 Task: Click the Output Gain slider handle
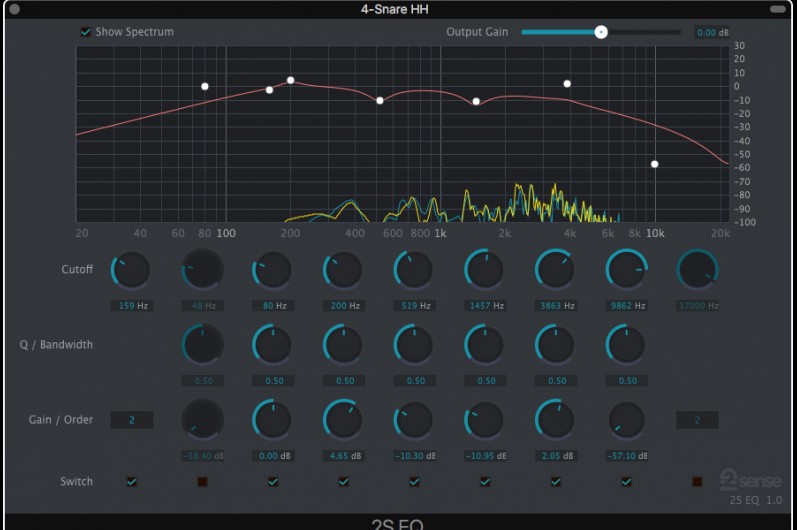pos(601,32)
